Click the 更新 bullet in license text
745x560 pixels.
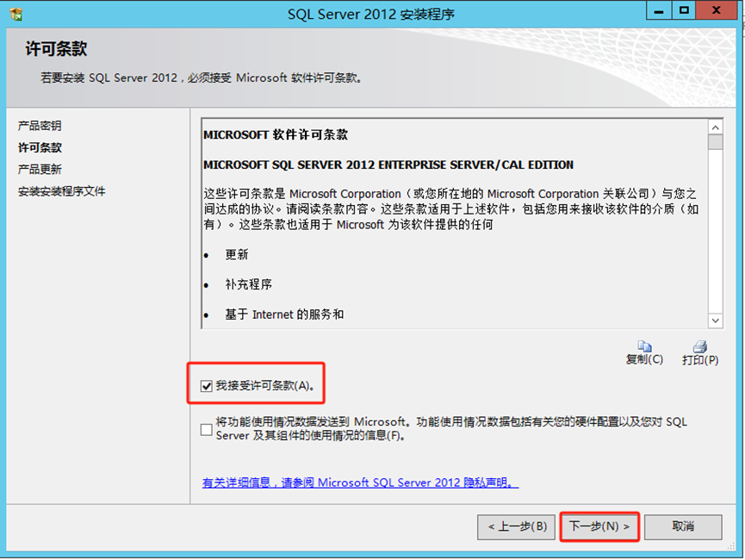[x=236, y=255]
